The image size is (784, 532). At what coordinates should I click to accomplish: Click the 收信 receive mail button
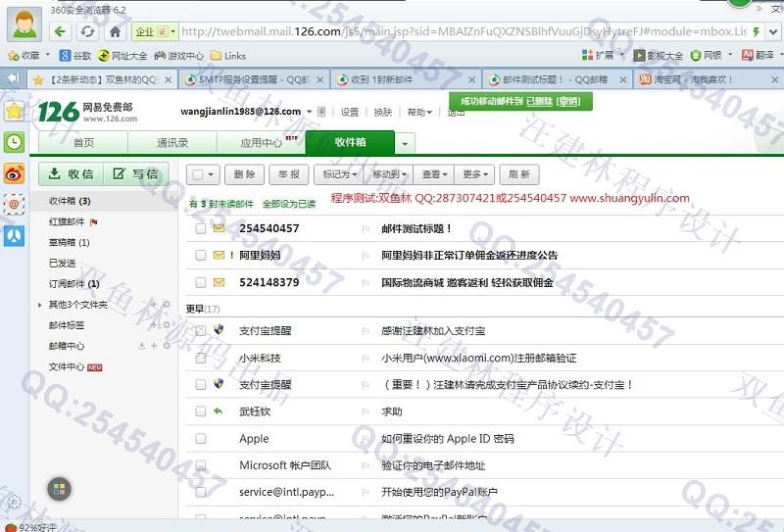point(71,174)
